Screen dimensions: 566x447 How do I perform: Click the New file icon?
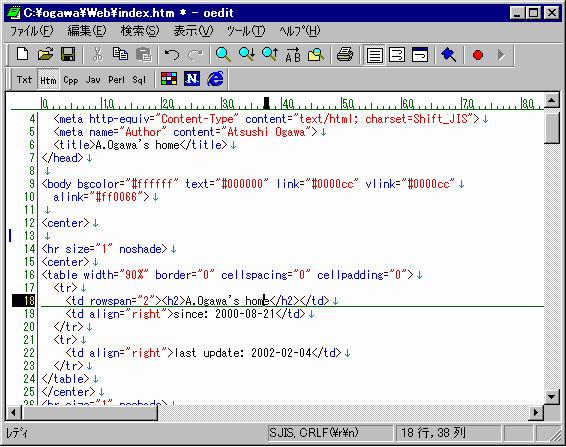point(22,55)
